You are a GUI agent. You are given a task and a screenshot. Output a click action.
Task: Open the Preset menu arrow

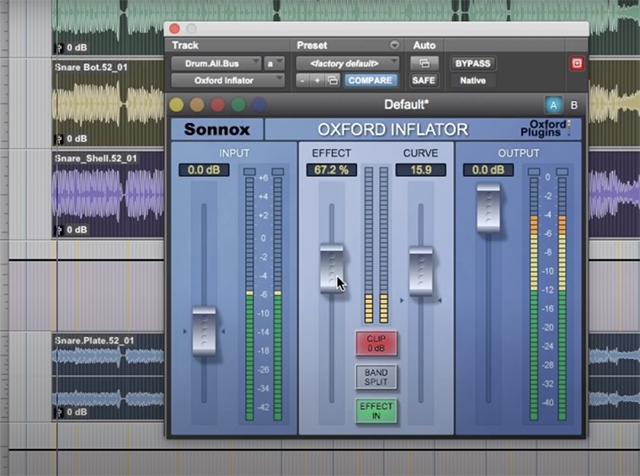[394, 45]
